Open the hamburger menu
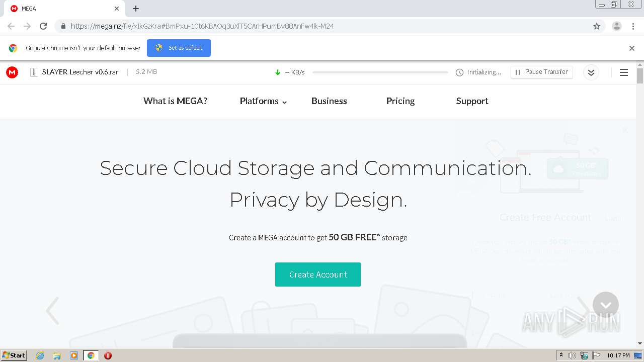This screenshot has width=644, height=362. [x=624, y=72]
